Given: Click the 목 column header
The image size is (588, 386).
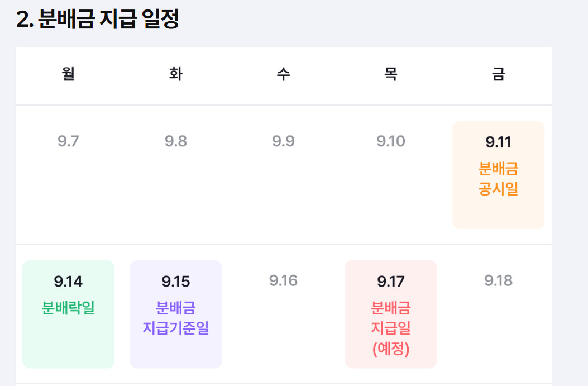Looking at the screenshot, I should (391, 74).
